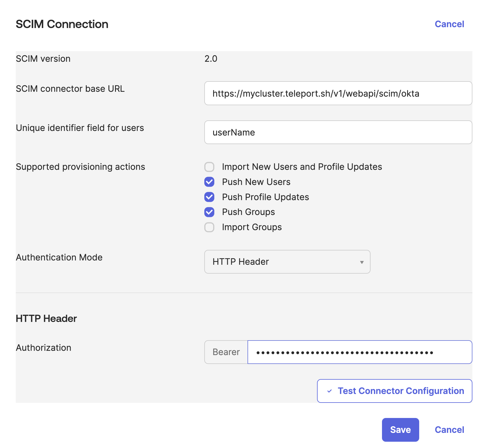
Task: Save the SCIM connection settings
Action: 400,429
